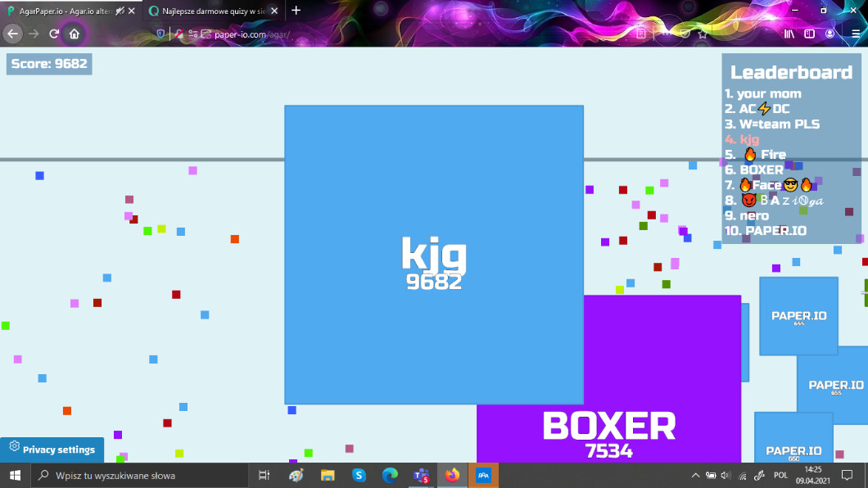Open the Firefox account icon
Screen dimensions: 868x488
point(830,34)
